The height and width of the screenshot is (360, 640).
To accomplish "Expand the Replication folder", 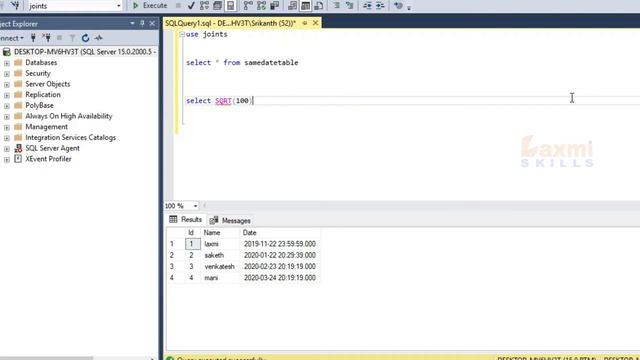I will point(7,95).
